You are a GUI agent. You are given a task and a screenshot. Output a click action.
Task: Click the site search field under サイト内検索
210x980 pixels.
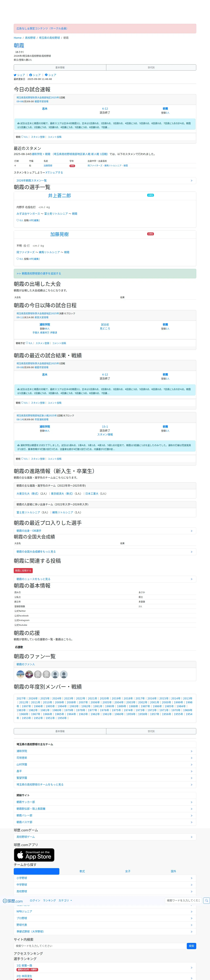pyautogui.click(x=100, y=946)
